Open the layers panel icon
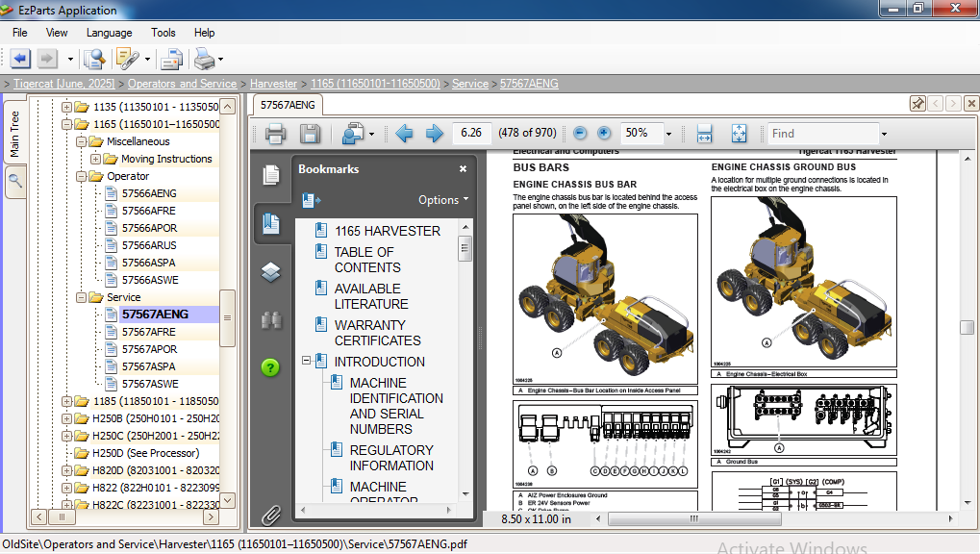 [x=271, y=272]
